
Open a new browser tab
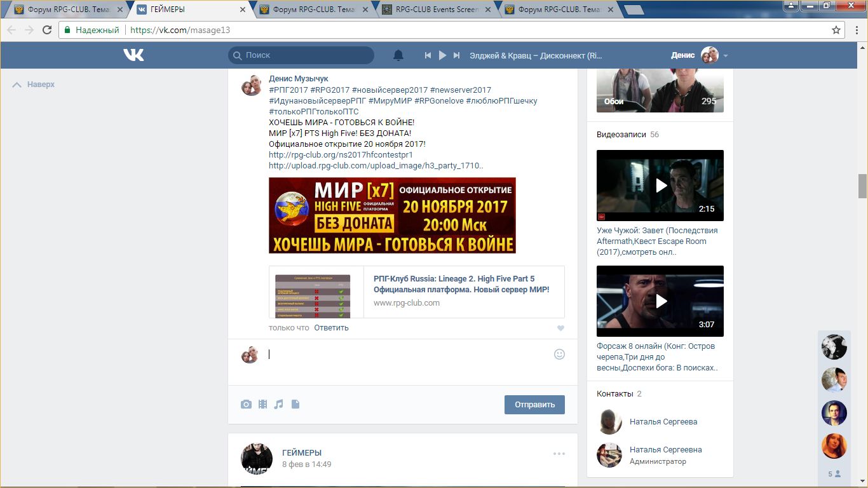click(x=634, y=10)
